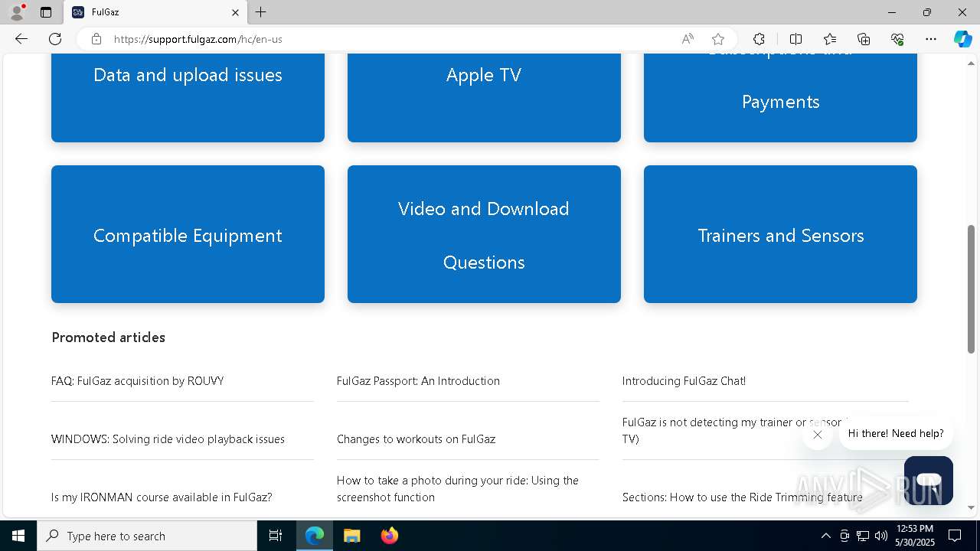Screen dimensions: 980x551
Task: Open the Windows Start menu
Action: [x=18, y=536]
